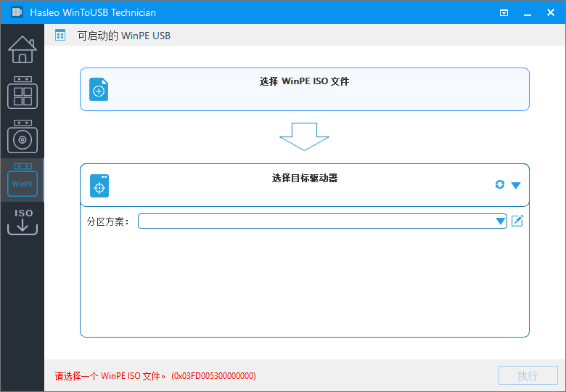Screen dimensions: 566x392
Task: Close the Hasleo WinToUSB window
Action: coord(549,12)
